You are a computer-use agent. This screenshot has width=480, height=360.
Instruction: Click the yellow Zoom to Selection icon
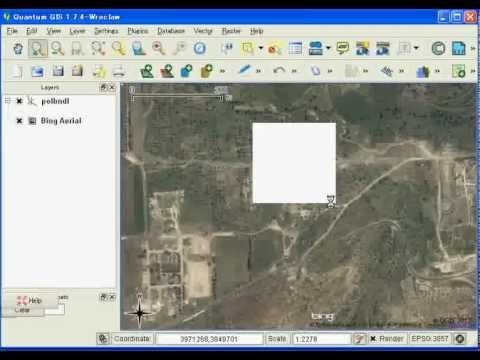click(x=118, y=49)
